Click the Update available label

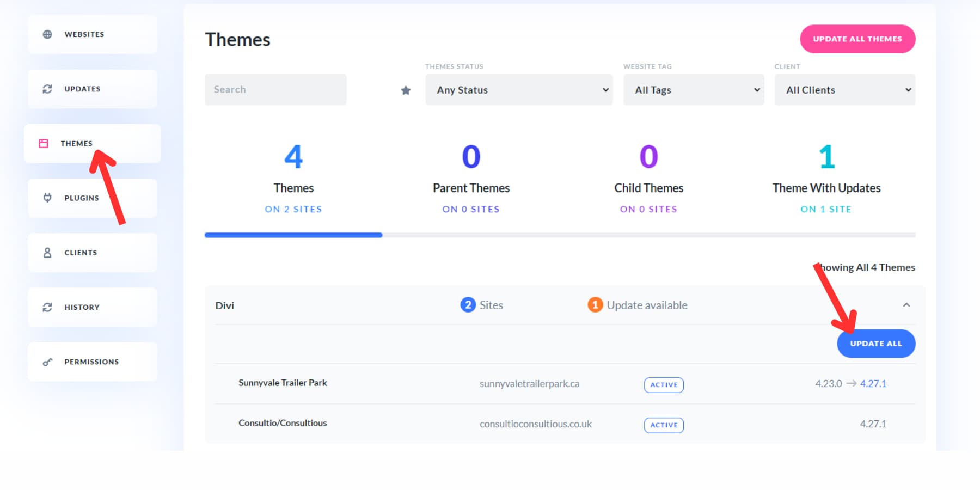pos(647,305)
